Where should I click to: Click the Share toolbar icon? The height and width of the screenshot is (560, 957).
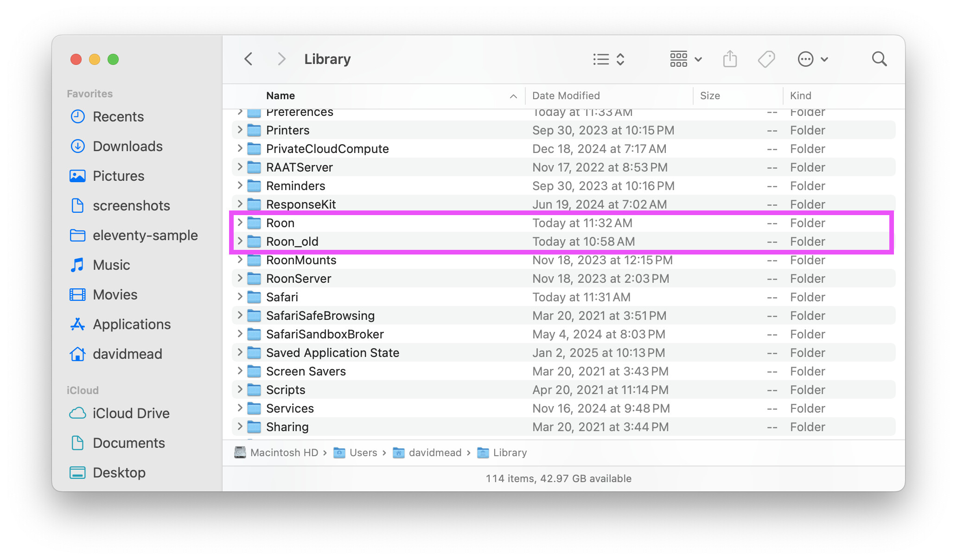point(730,59)
